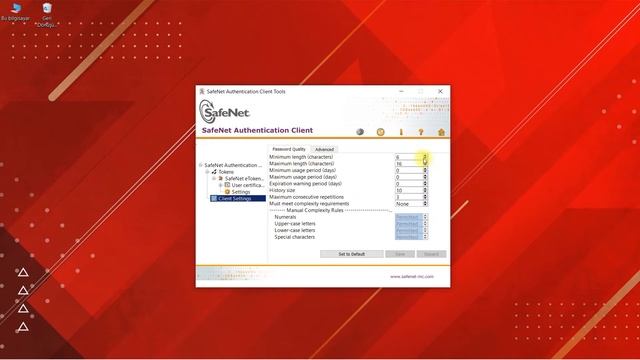Click the History size value field

click(x=409, y=191)
